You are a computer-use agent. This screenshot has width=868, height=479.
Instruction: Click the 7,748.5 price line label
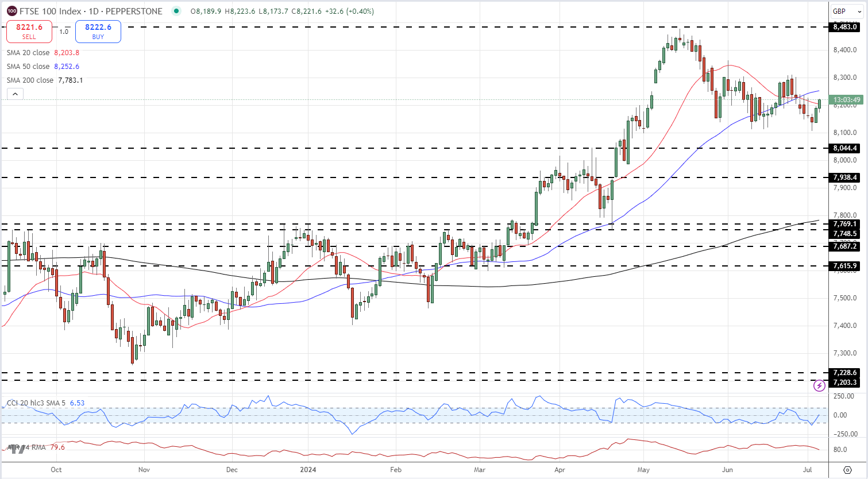(x=845, y=234)
